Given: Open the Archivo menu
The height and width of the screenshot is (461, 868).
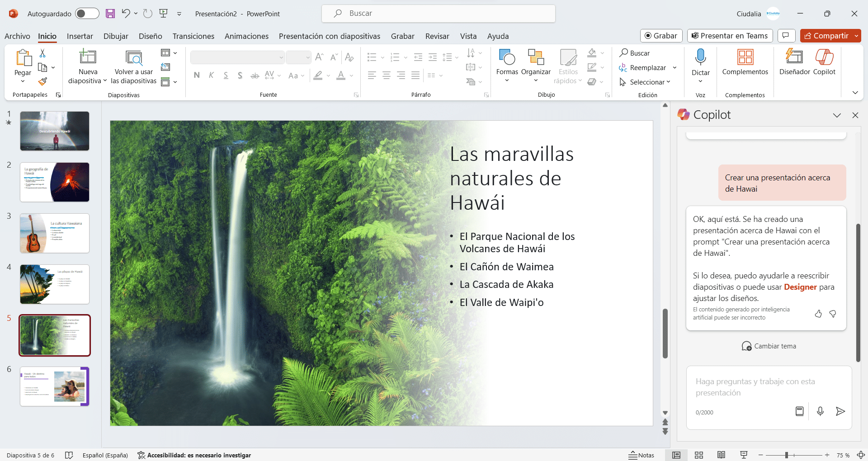Looking at the screenshot, I should [17, 36].
